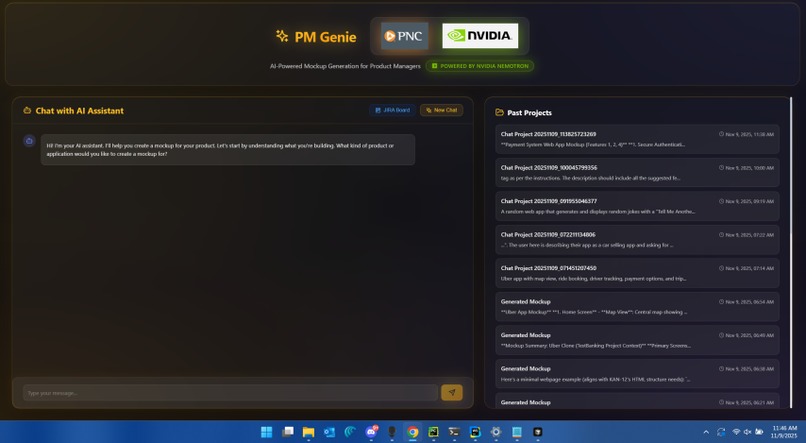Open File Explorer from the taskbar

click(x=308, y=432)
